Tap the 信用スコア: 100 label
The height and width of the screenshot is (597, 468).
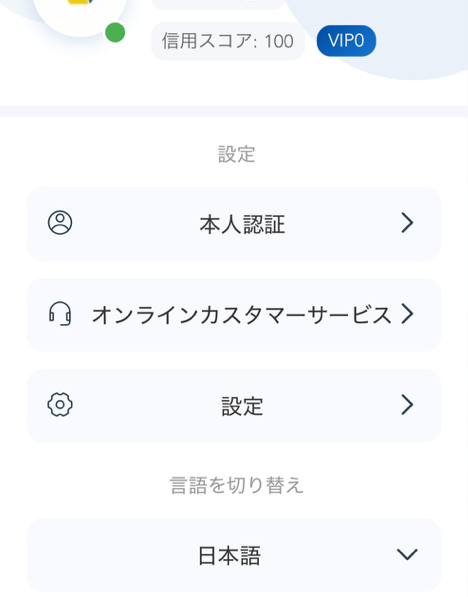(228, 41)
